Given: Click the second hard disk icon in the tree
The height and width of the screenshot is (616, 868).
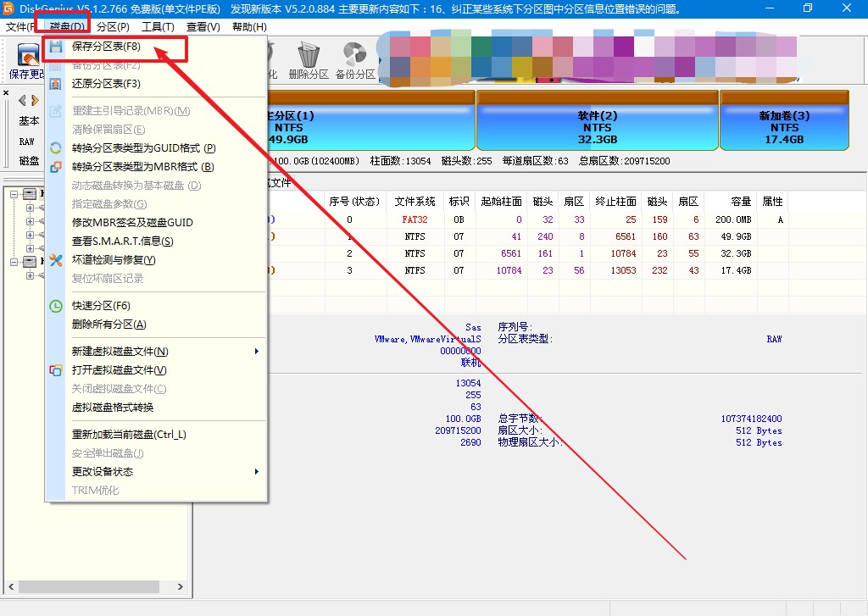Looking at the screenshot, I should point(30,262).
